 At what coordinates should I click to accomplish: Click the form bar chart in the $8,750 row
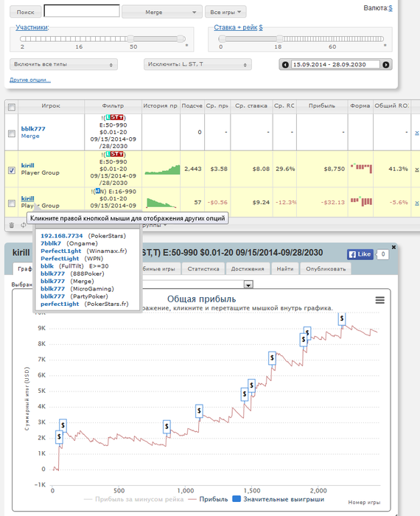pyautogui.click(x=361, y=168)
